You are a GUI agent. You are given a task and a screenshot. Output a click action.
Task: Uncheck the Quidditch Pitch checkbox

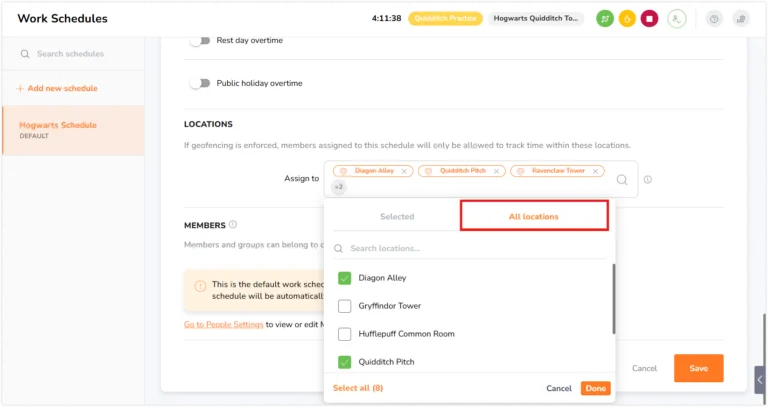pos(345,362)
